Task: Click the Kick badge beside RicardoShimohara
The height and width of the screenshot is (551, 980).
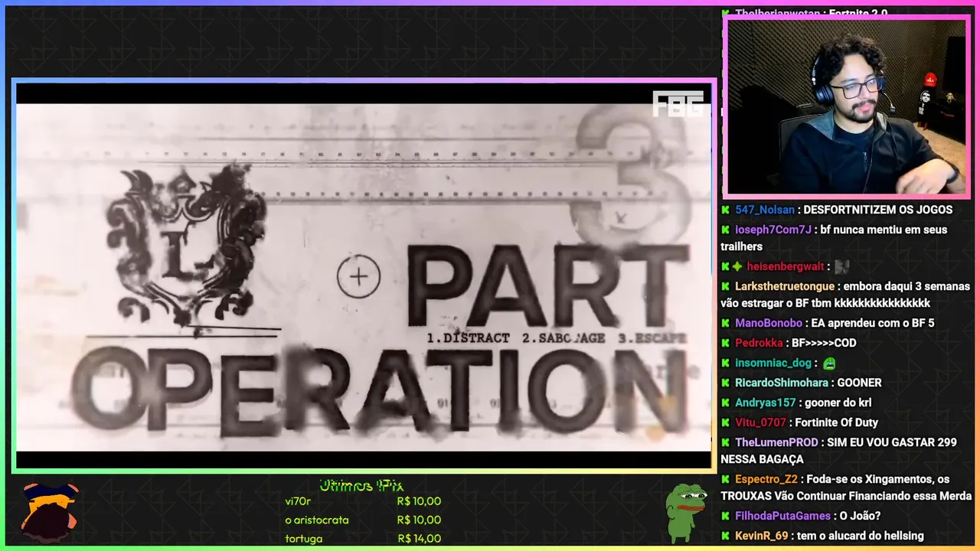Action: tap(725, 383)
